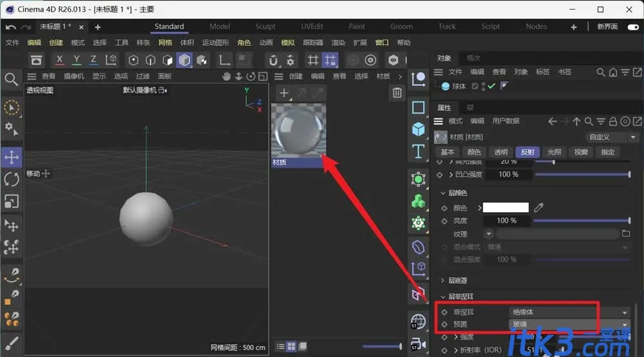Expand 颜色 color arrow
644x357 pixels.
(479, 208)
